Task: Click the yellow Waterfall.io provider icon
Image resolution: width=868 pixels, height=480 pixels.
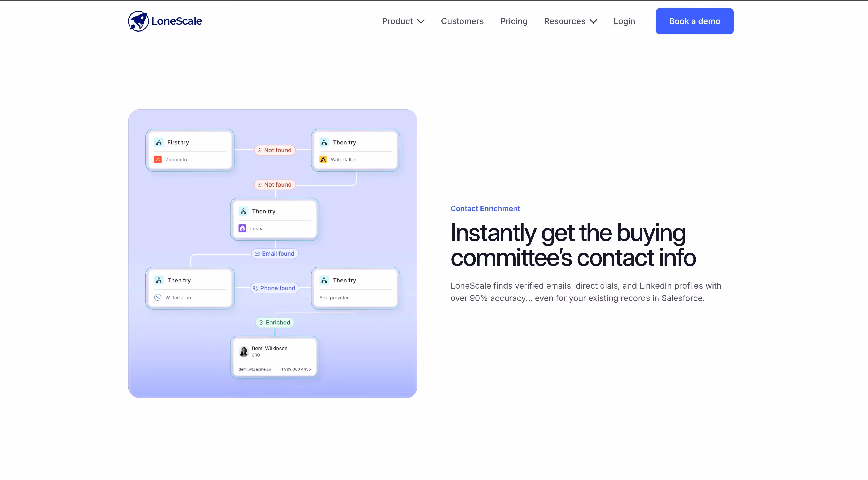Action: [323, 159]
